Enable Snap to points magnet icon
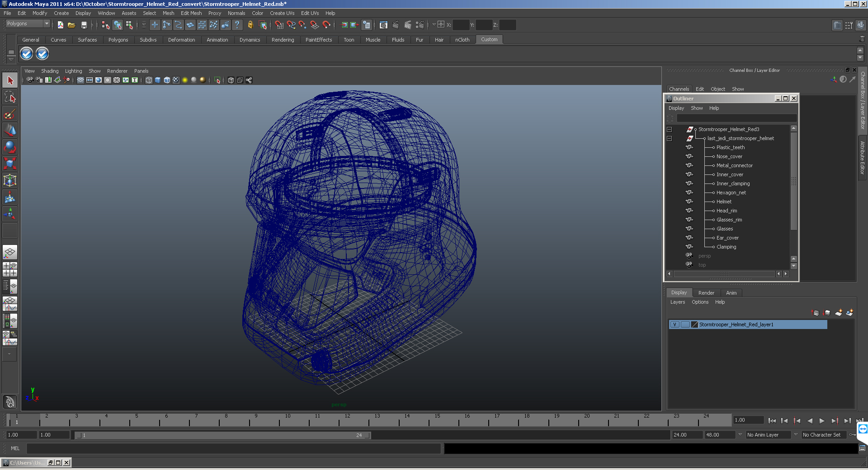The image size is (868, 470). pyautogui.click(x=302, y=25)
